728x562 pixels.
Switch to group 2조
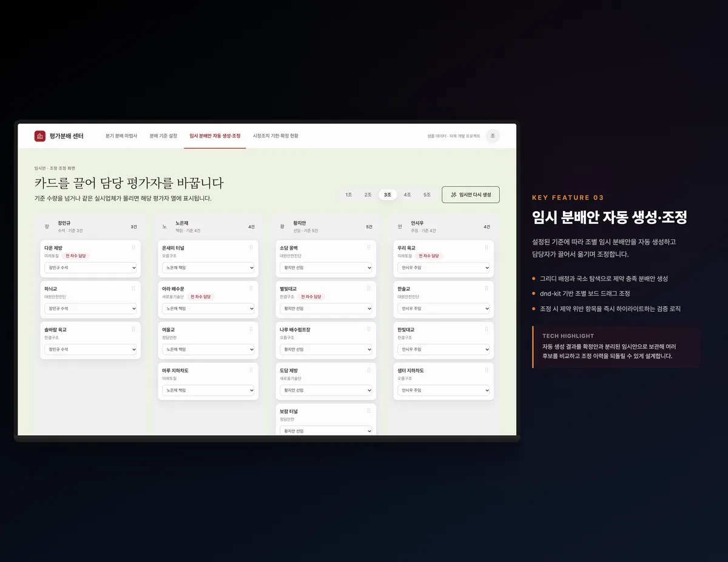point(368,195)
